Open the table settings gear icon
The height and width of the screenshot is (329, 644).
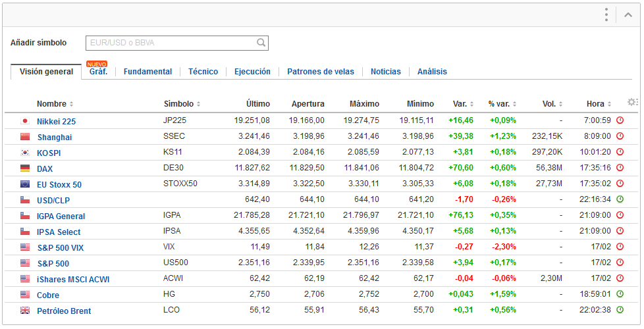(633, 102)
